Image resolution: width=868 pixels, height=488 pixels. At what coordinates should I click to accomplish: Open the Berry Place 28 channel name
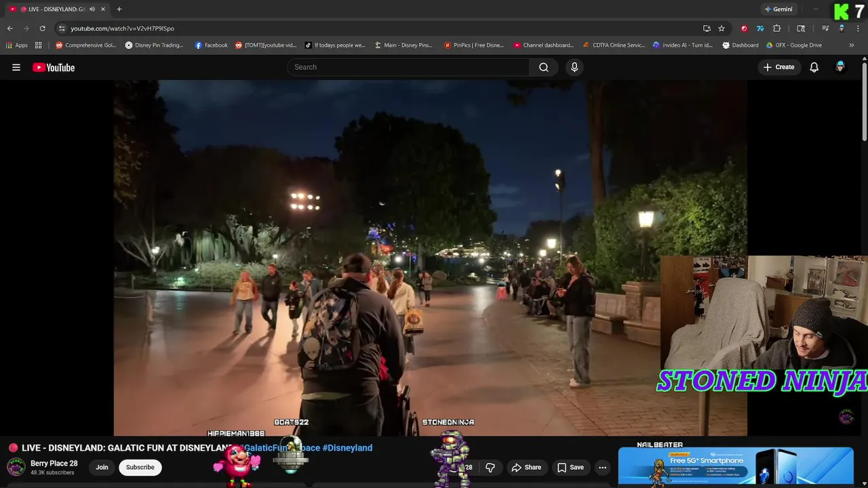coord(54,464)
